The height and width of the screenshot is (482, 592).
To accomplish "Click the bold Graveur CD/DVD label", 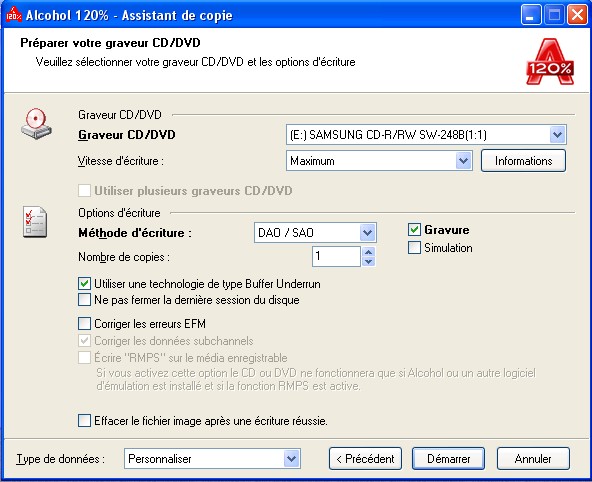I will (x=127, y=135).
